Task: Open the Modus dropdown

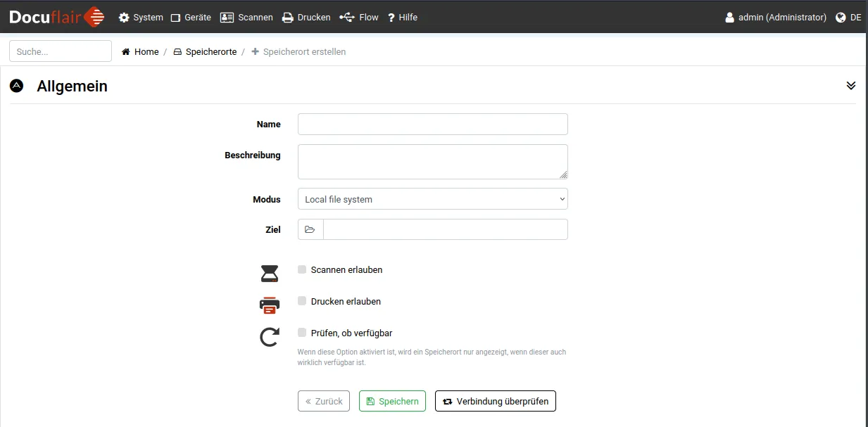Action: (432, 199)
